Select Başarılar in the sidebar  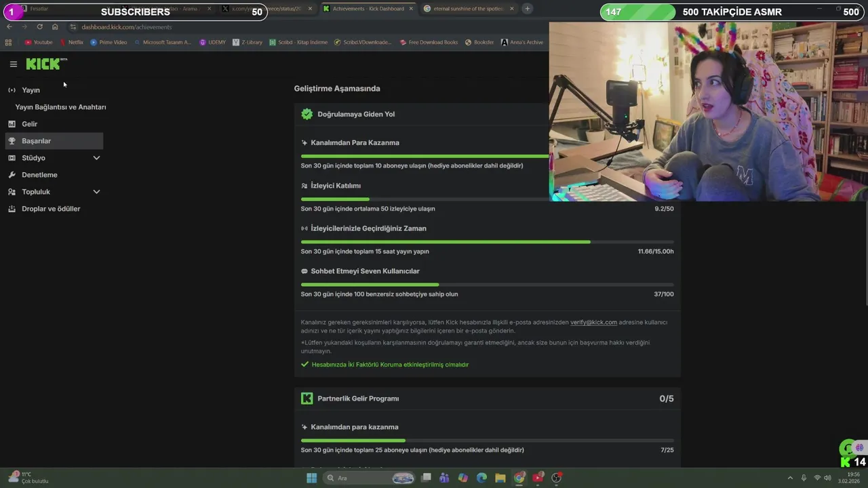(x=54, y=141)
